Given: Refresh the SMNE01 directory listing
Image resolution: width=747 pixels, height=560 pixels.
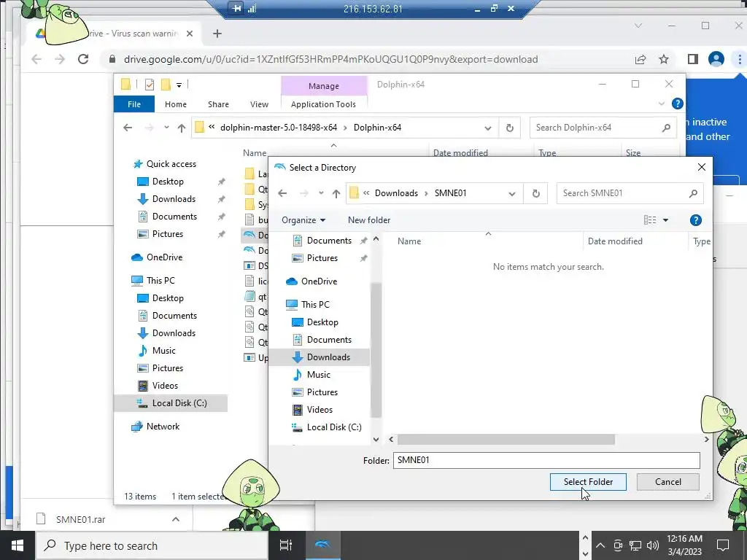Looking at the screenshot, I should coord(535,193).
